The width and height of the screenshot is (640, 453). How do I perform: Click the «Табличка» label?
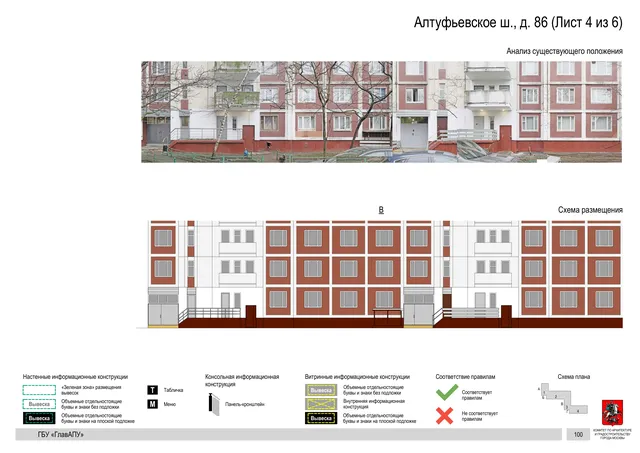pyautogui.click(x=173, y=390)
